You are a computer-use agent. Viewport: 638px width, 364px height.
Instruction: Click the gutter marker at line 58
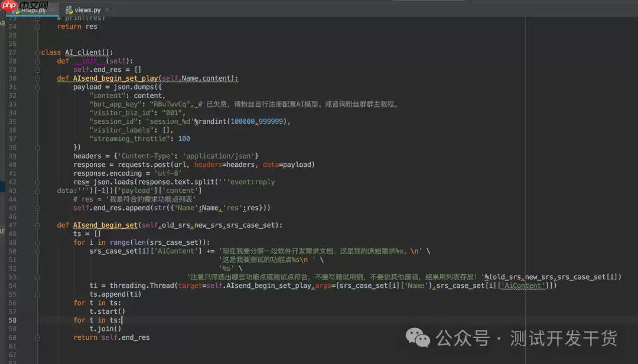click(x=37, y=320)
